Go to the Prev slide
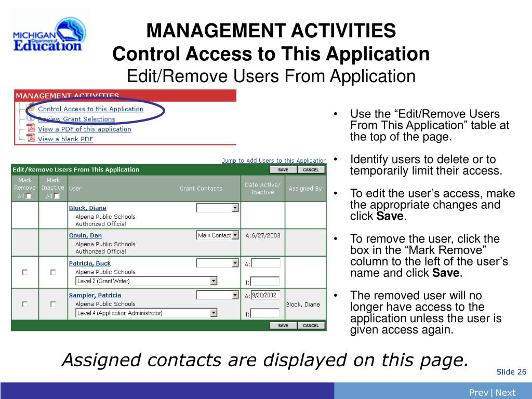Image resolution: width=532 pixels, height=399 pixels. click(478, 393)
